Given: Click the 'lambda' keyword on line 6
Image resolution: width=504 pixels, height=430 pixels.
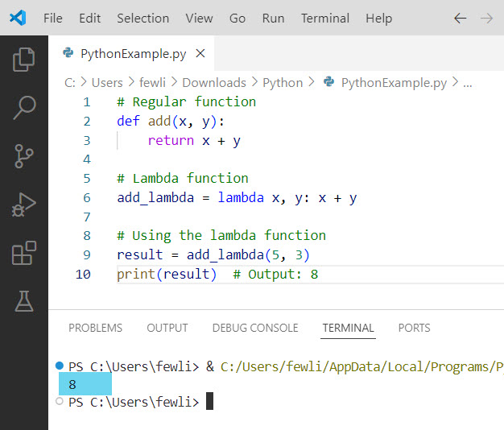Looking at the screenshot, I should (x=241, y=197).
